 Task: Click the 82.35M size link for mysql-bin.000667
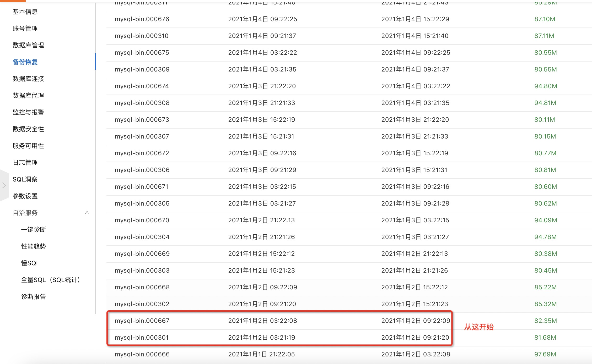click(545, 321)
